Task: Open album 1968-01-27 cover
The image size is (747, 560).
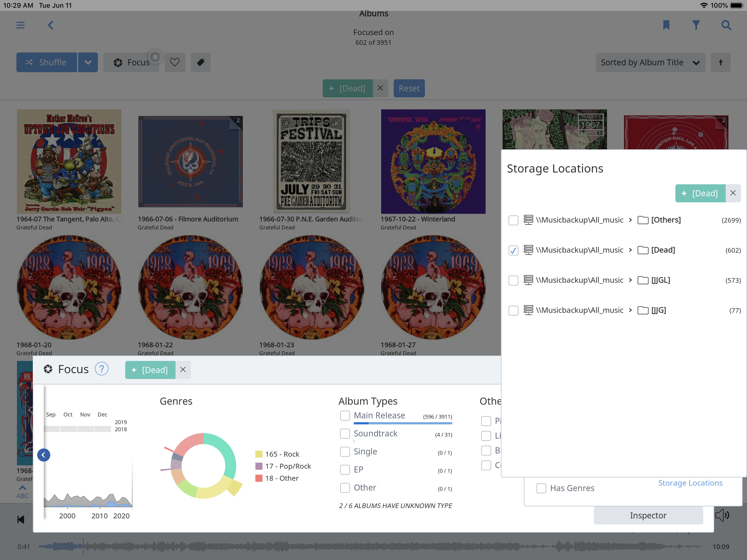Action: tap(433, 287)
